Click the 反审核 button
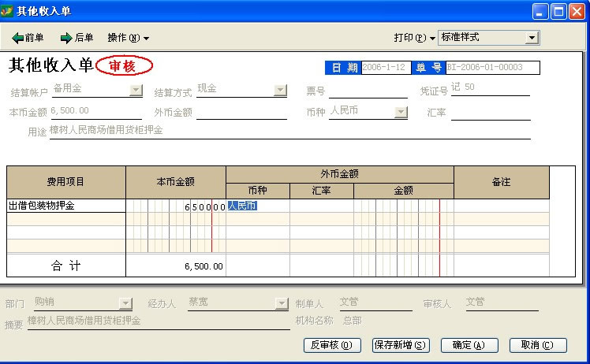The image size is (590, 364). pos(332,345)
